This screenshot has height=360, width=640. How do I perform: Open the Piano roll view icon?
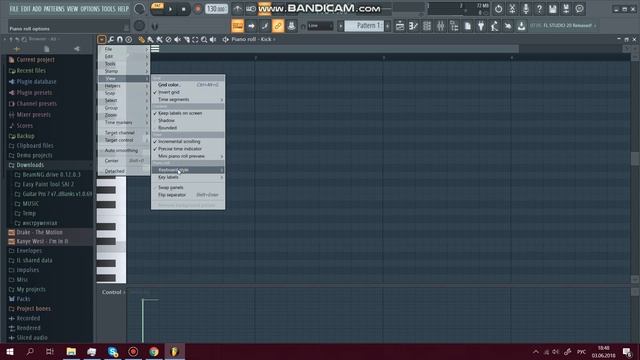tap(413, 26)
